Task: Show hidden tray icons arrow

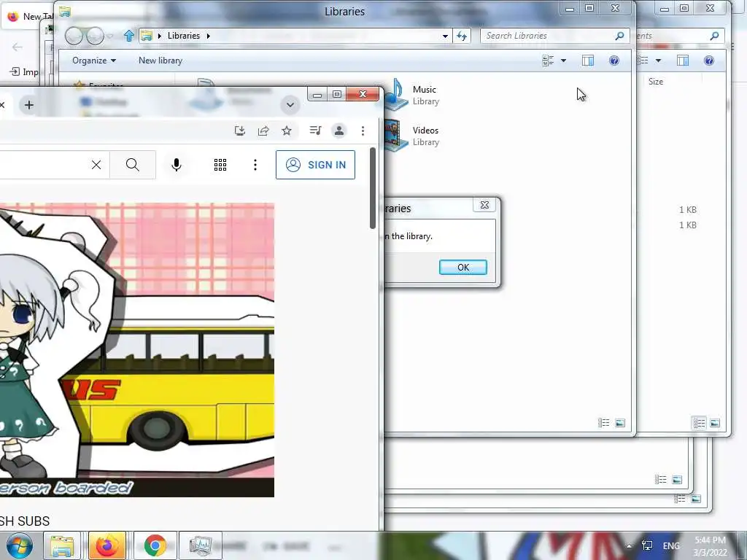Action: [629, 545]
